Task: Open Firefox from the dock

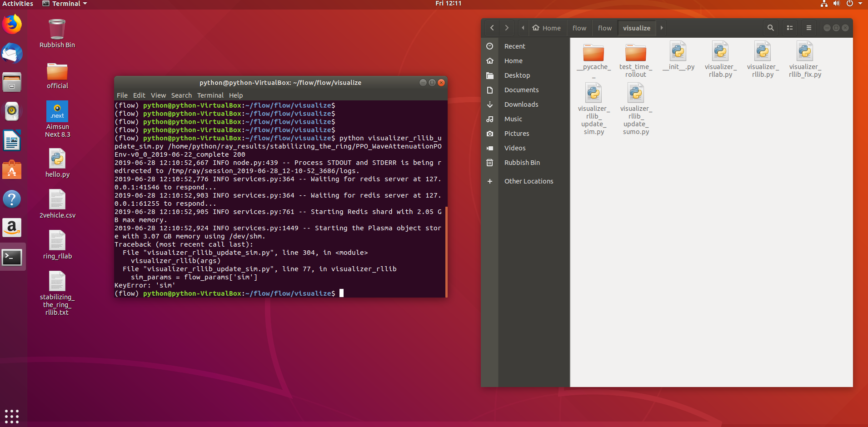Action: coord(12,24)
